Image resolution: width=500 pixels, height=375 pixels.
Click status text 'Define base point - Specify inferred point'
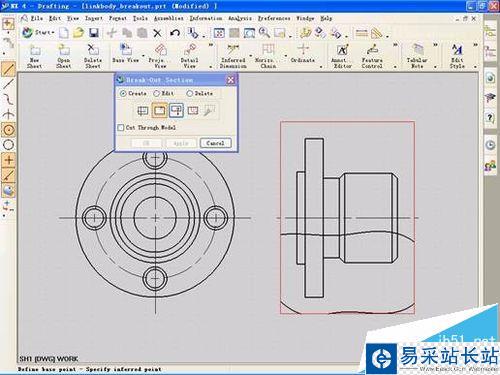click(x=89, y=369)
